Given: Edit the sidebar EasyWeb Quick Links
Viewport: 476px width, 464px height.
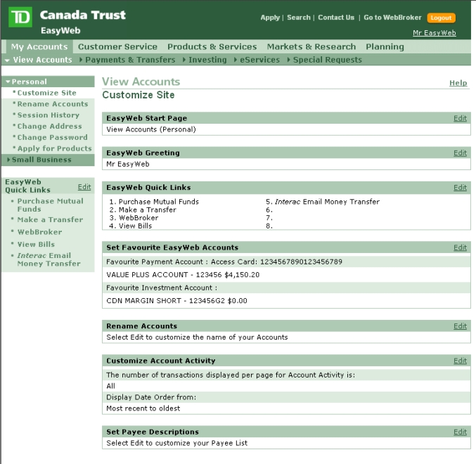Looking at the screenshot, I should [84, 187].
